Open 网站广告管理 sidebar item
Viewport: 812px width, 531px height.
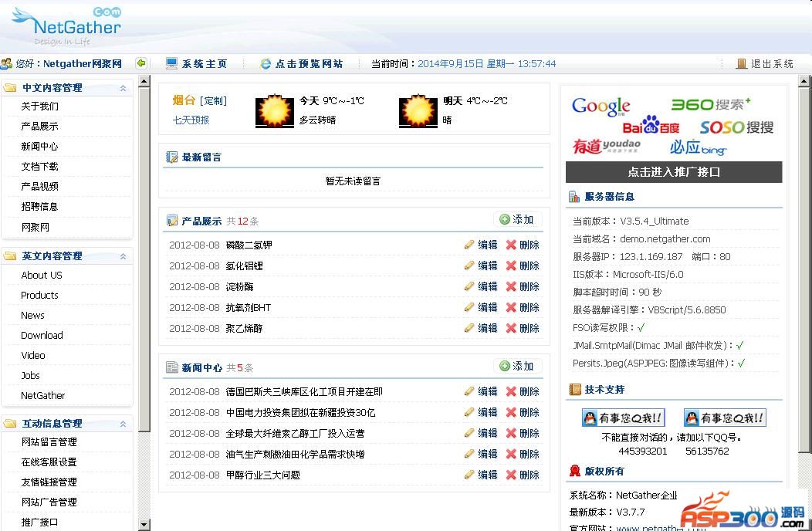pyautogui.click(x=49, y=502)
